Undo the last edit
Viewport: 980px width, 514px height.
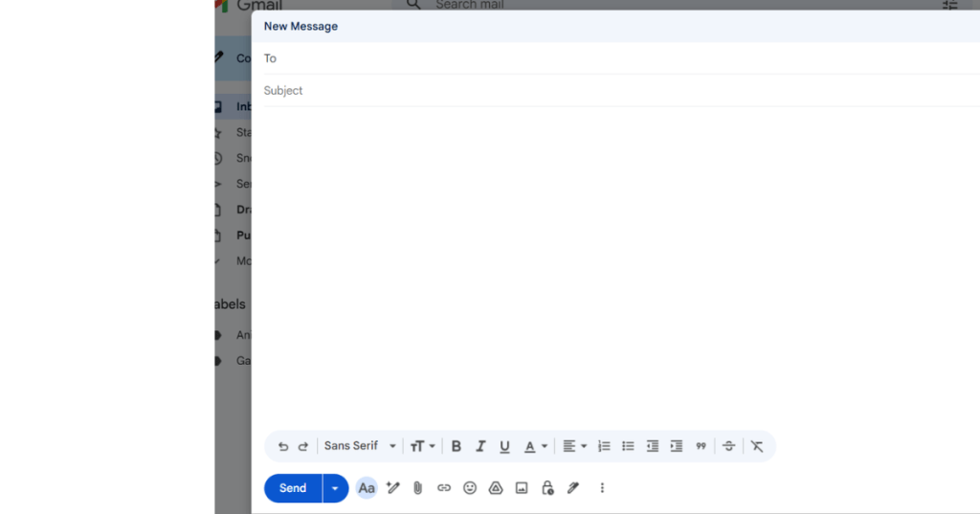click(x=282, y=446)
